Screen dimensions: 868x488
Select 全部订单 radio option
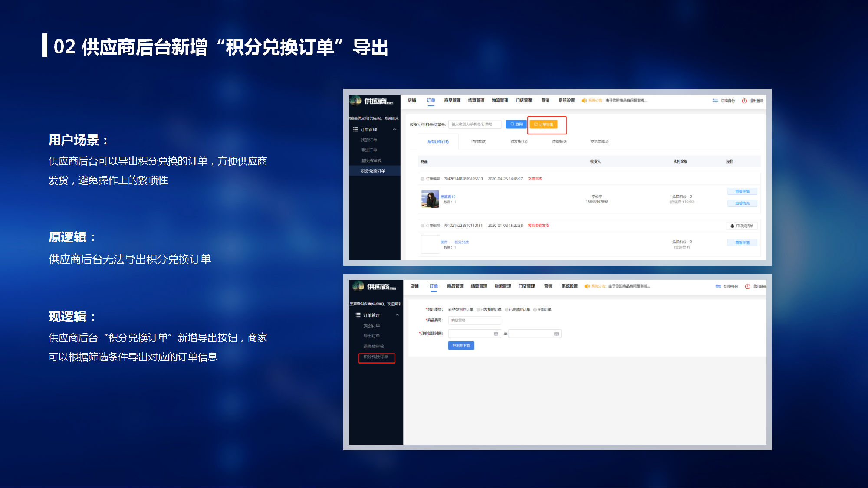point(535,310)
